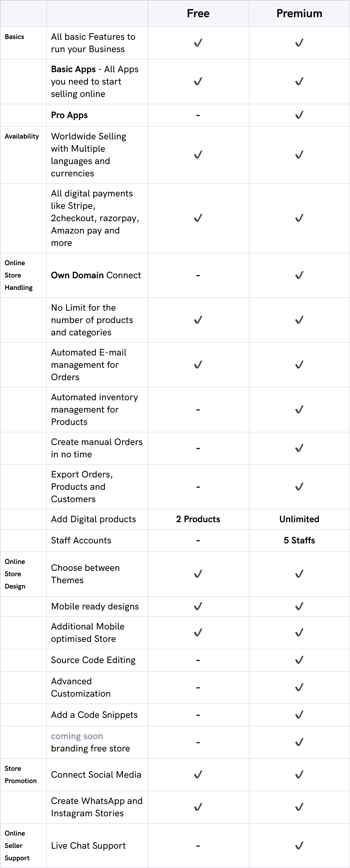The width and height of the screenshot is (350, 868).
Task: Click the Free plan checkmark for Pro Apps row dash
Action: tap(198, 115)
